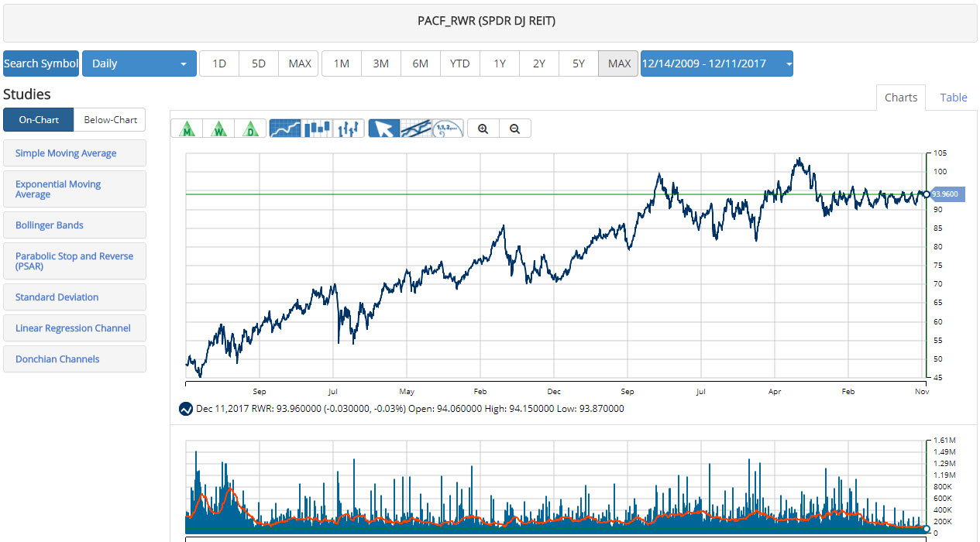This screenshot has width=980, height=542.
Task: Select MAX next to the 5Y button
Action: pyautogui.click(x=619, y=63)
